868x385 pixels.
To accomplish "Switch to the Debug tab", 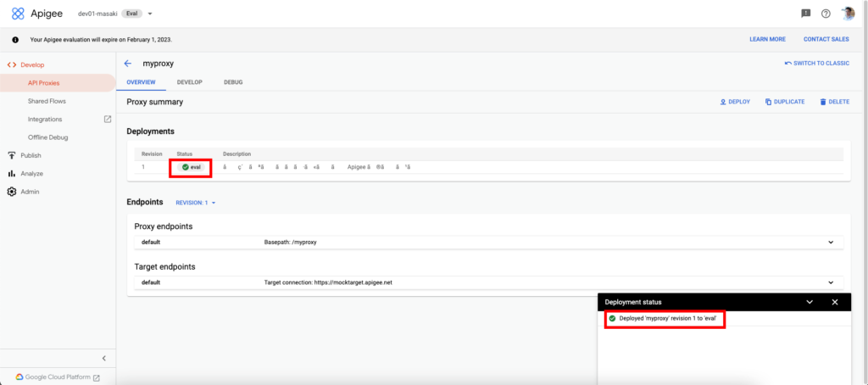I will click(233, 81).
